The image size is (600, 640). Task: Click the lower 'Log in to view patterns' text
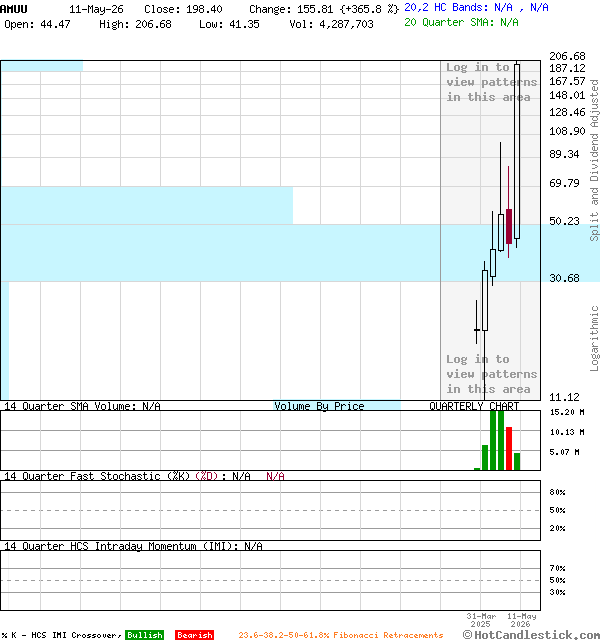coord(491,374)
